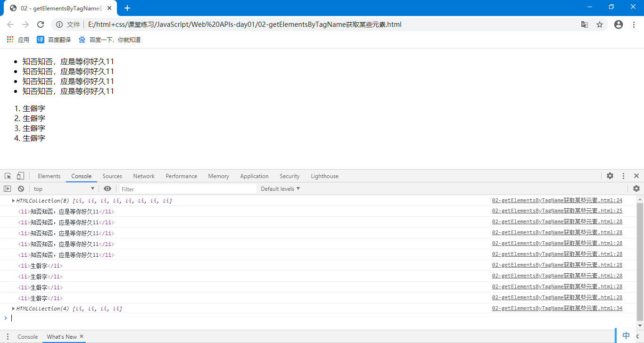Click the browser Forward arrow

coord(25,24)
